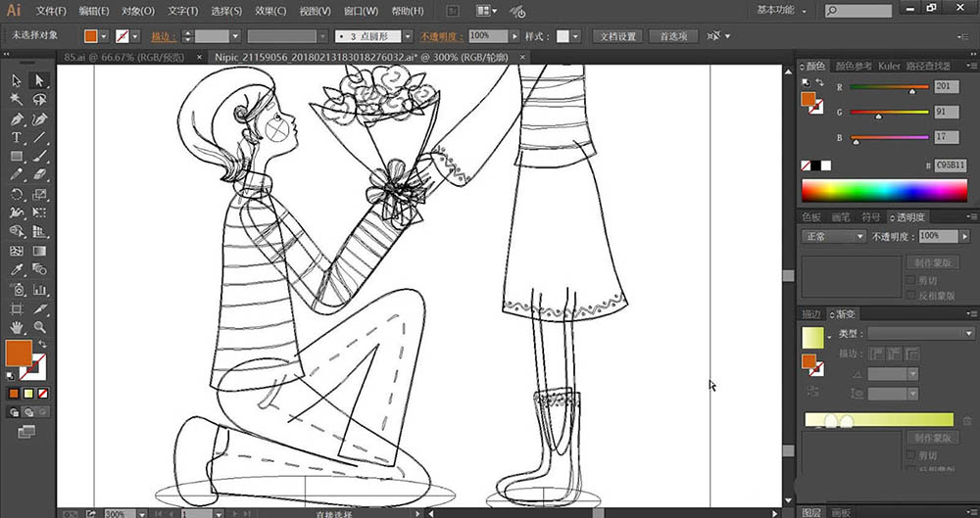Click the 制作蒙版 button in transparency panel

click(x=933, y=262)
